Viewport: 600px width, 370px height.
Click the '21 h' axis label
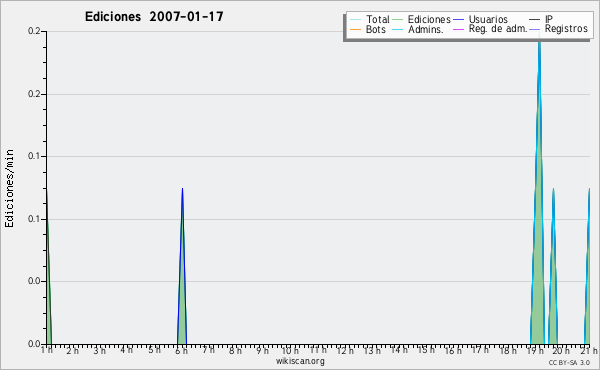589,351
